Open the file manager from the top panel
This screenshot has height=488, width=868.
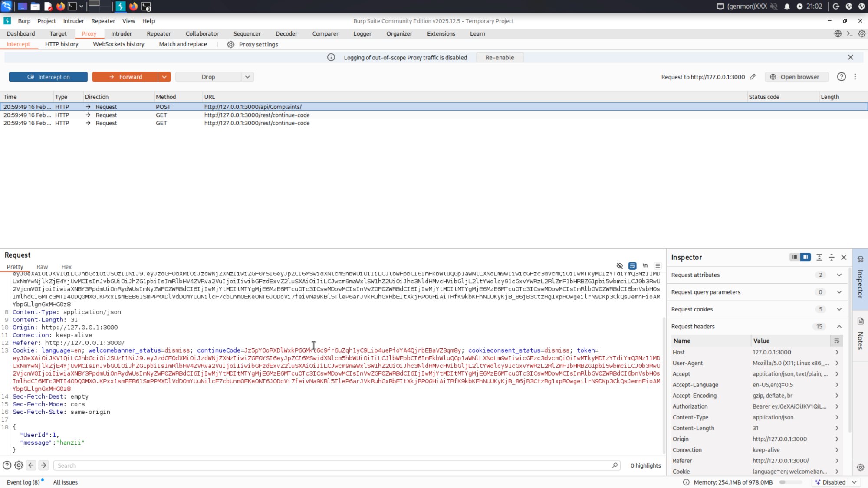pyautogui.click(x=35, y=6)
